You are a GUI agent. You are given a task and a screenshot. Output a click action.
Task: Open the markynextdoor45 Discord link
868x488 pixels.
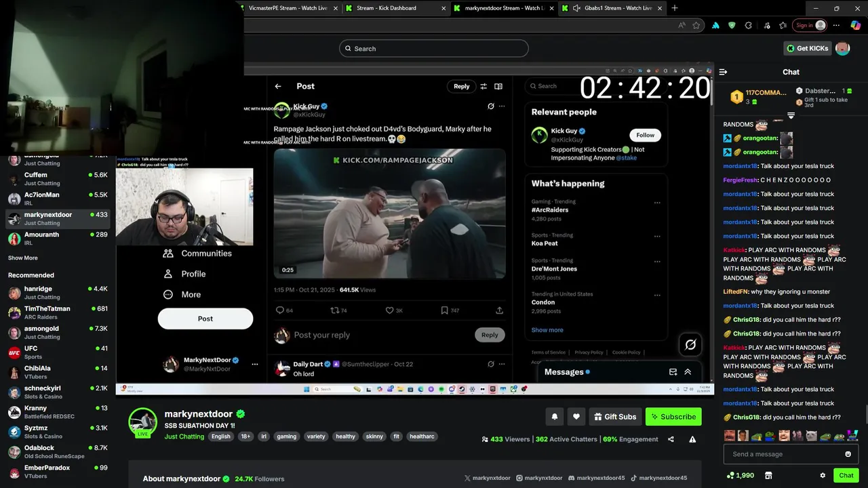click(x=596, y=478)
